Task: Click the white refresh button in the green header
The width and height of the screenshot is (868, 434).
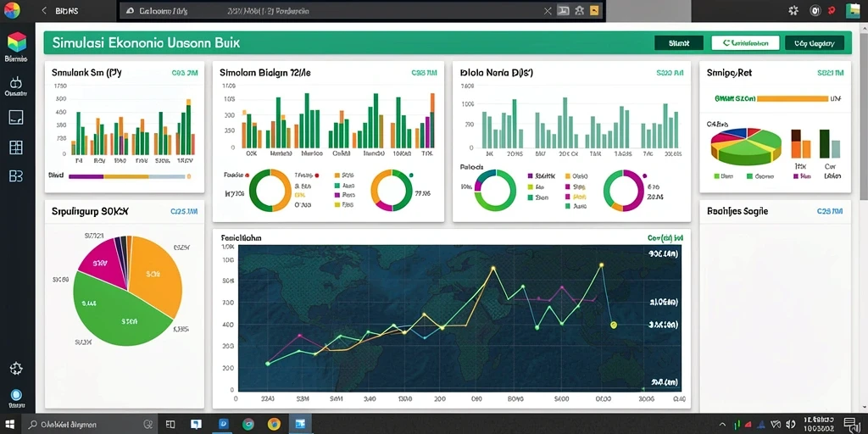Action: (x=745, y=42)
